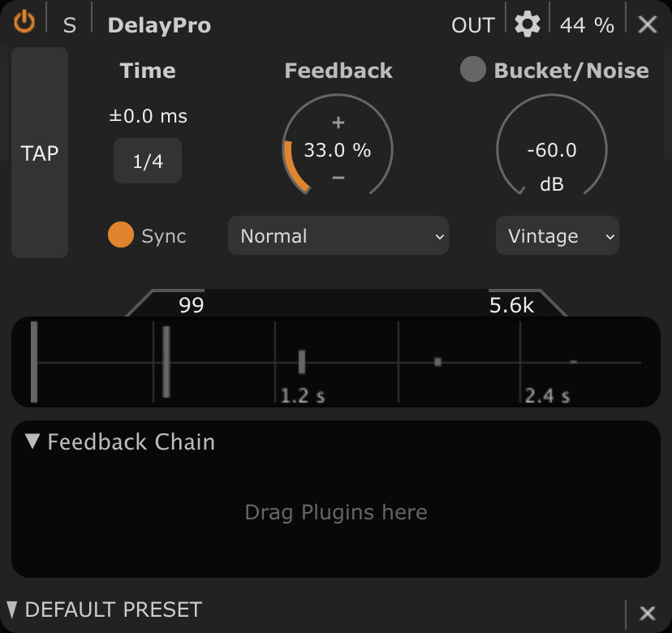Click the TAP tempo button
Viewport: 672px width, 633px height.
40,153
